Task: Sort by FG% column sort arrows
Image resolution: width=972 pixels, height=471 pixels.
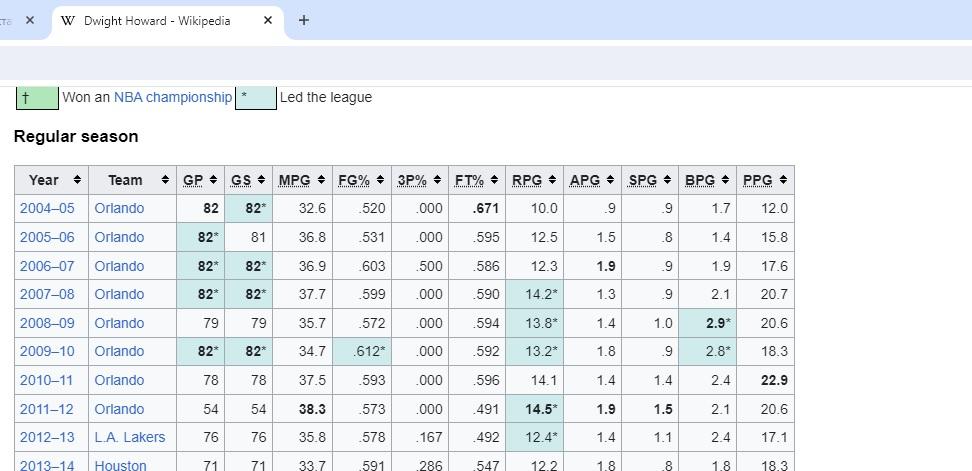Action: [380, 180]
